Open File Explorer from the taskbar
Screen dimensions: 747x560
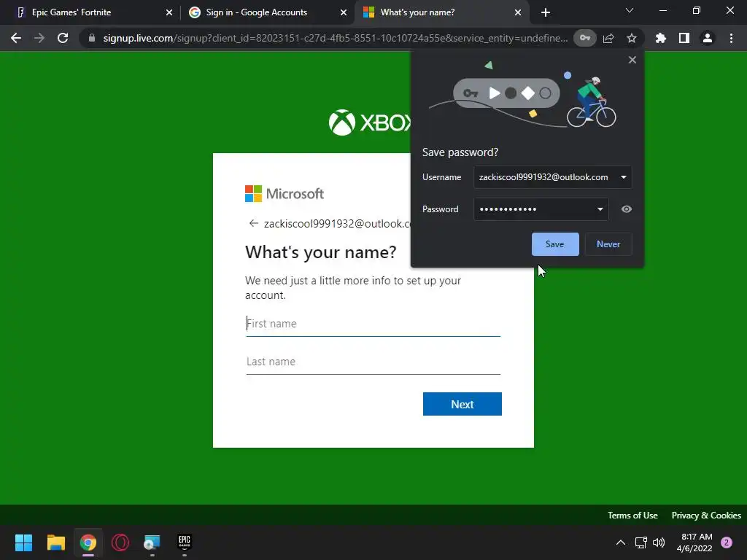(x=55, y=542)
